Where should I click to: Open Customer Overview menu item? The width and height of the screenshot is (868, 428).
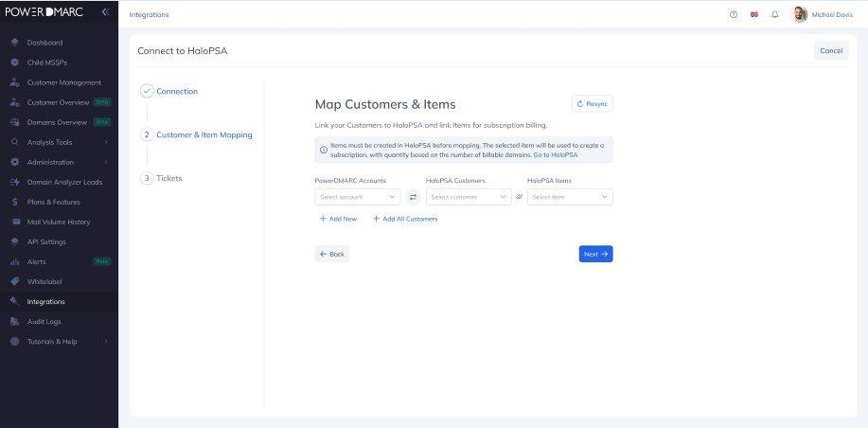(x=58, y=102)
